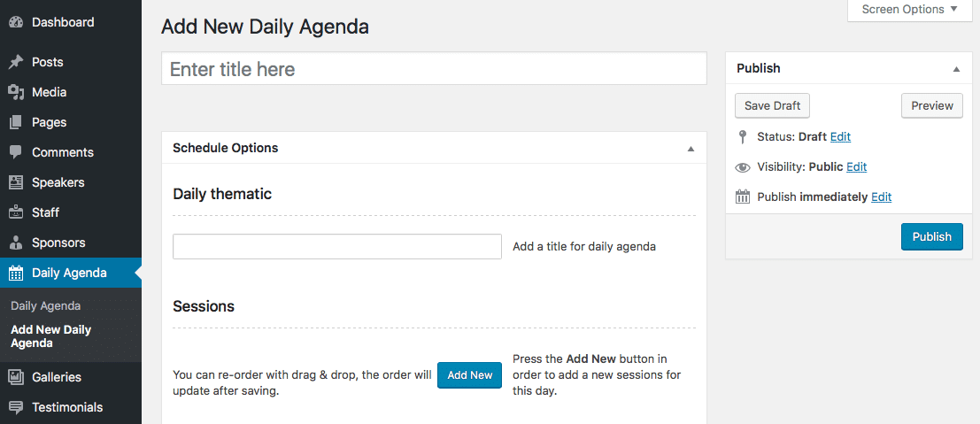Image resolution: width=980 pixels, height=424 pixels.
Task: Click the Staff icon in sidebar
Action: 16,212
